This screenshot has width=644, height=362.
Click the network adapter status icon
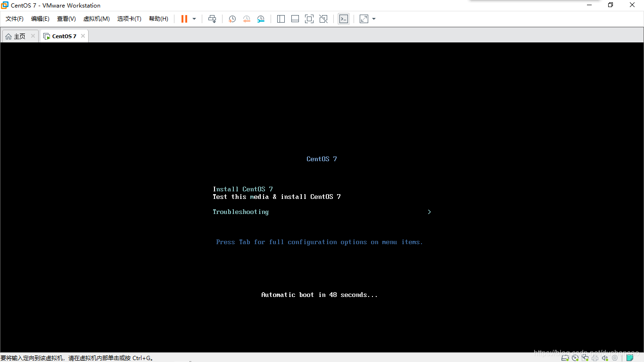pos(585,358)
